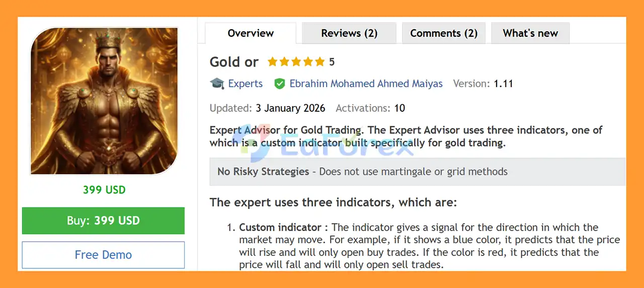Click the golden king product thumbnail

(104, 101)
